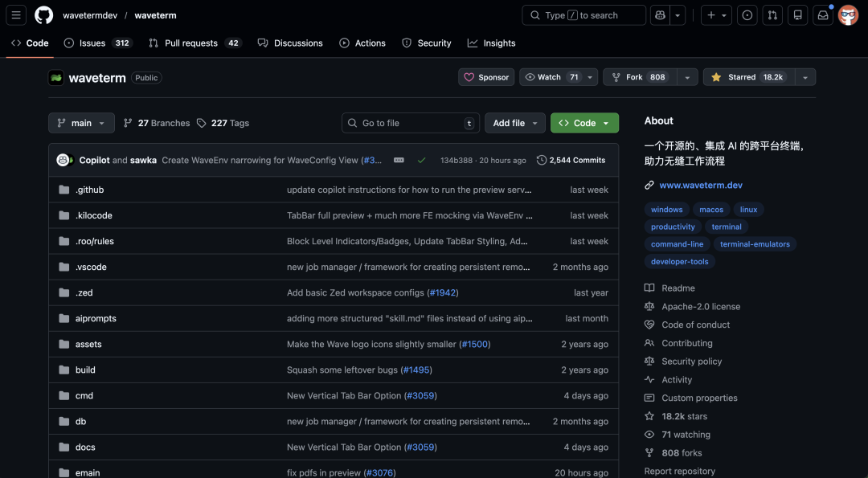868x478 pixels.
Task: Expand the Add file dropdown
Action: 514,123
